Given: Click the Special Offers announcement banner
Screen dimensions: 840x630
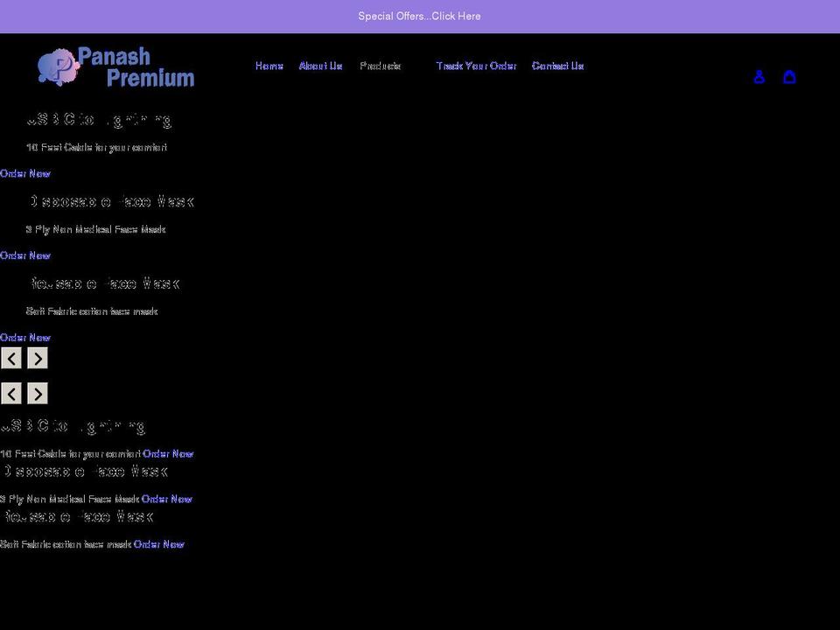Looking at the screenshot, I should 419,16.
